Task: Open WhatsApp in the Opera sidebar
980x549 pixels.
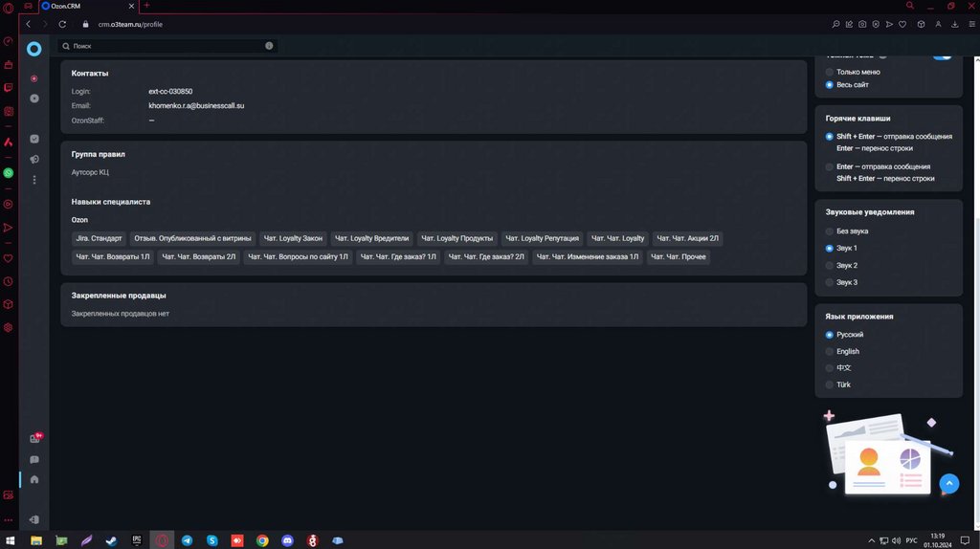Action: pos(8,173)
